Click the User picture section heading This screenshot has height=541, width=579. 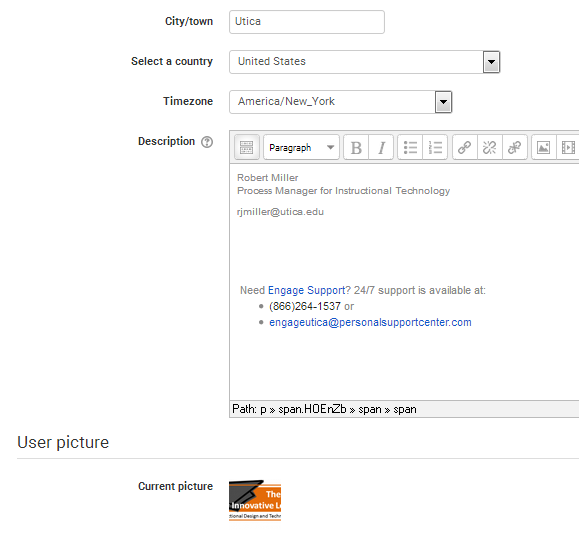(63, 442)
